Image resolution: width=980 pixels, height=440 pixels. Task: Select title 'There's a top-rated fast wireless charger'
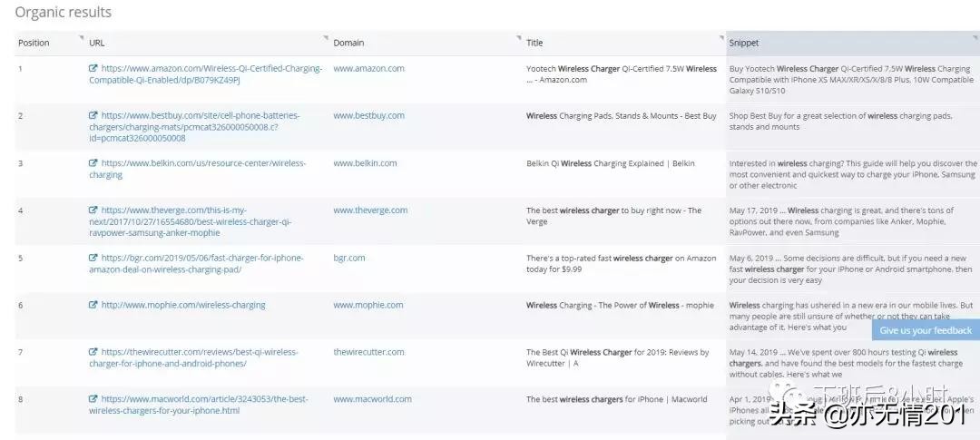tap(622, 263)
